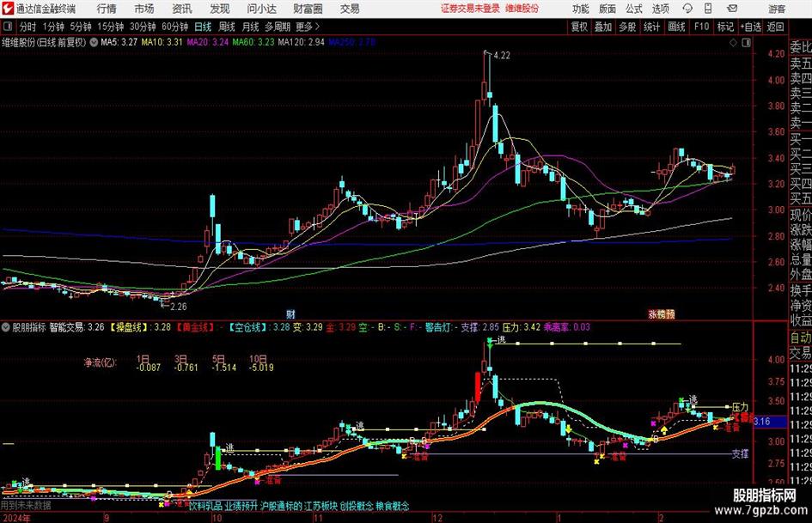This screenshot has width=812, height=523.
Task: Click the MA20: 3.24 value label
Action: (208, 42)
